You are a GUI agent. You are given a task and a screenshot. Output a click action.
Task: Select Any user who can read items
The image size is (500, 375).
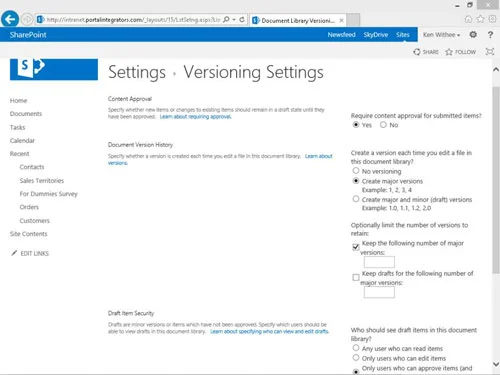click(x=356, y=348)
